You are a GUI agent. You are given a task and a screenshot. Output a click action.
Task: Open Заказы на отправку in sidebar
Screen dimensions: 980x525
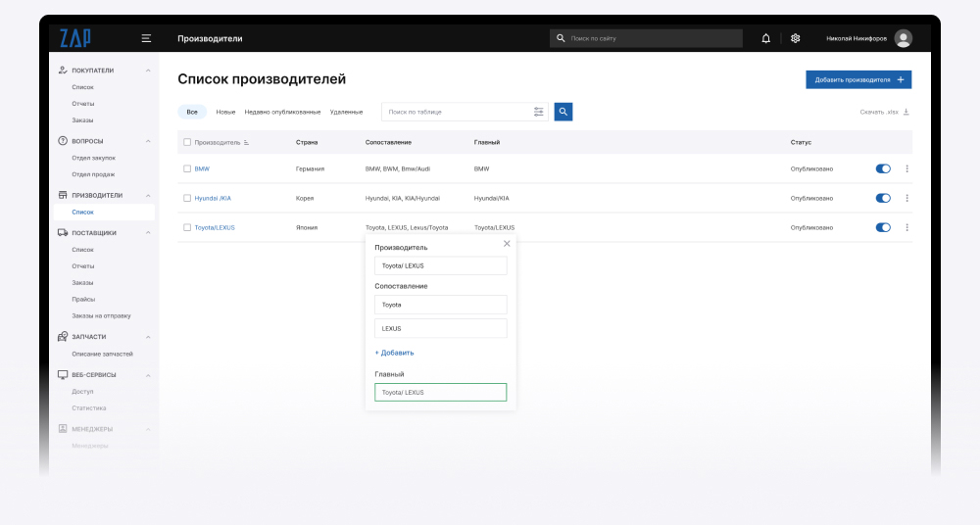pos(101,315)
